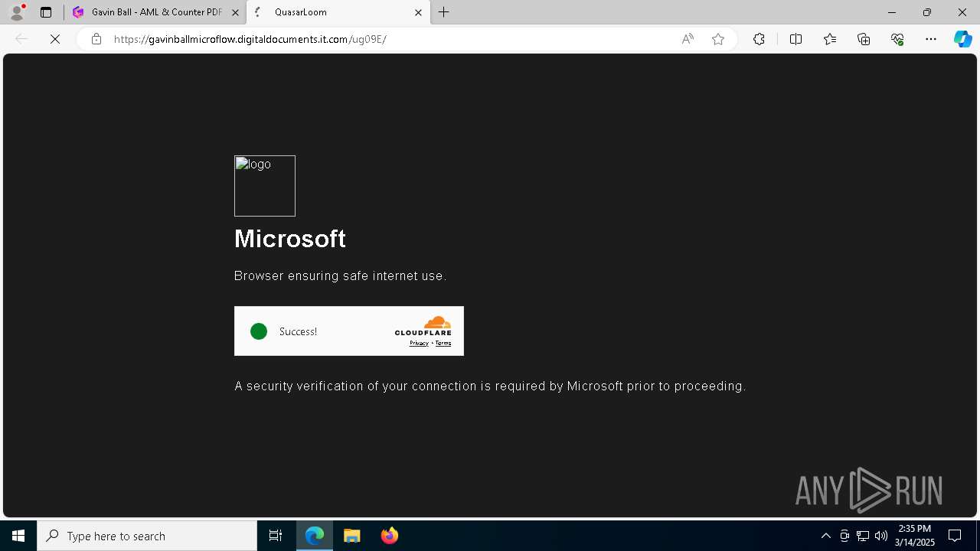Open Microsoft Edge from the taskbar
The height and width of the screenshot is (551, 980).
coord(315,536)
